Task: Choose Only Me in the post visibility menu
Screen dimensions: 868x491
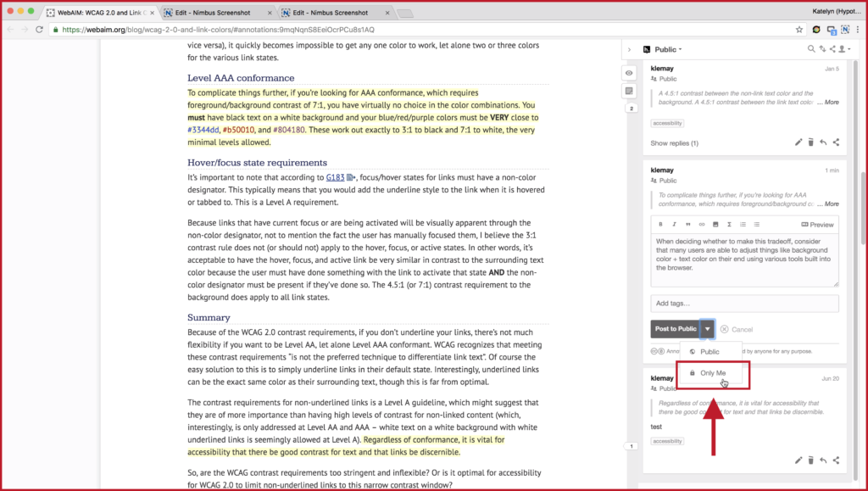Action: pos(711,373)
